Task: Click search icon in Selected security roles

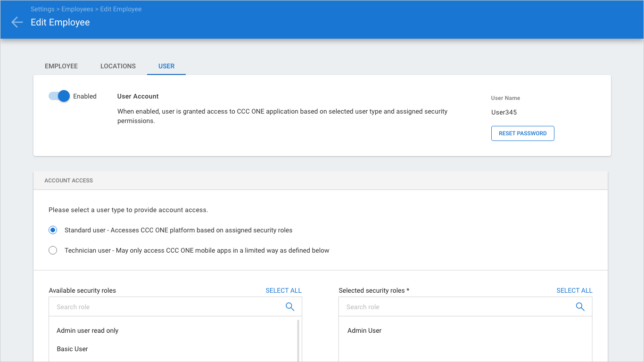Action: click(580, 307)
